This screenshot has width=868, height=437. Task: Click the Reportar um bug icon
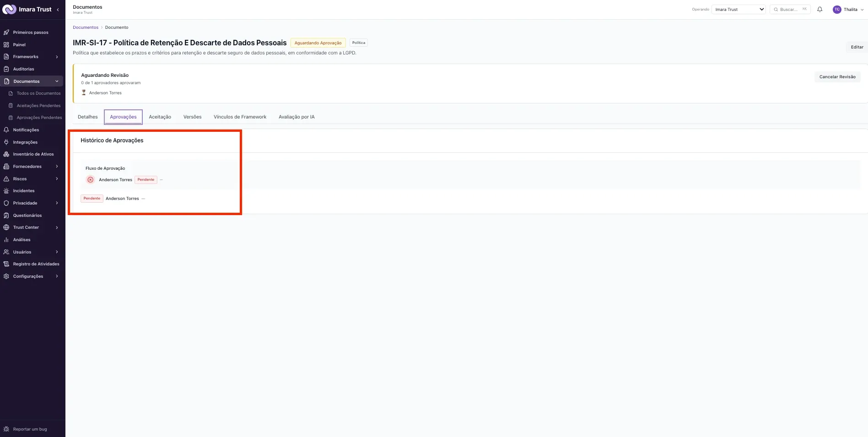pyautogui.click(x=6, y=429)
